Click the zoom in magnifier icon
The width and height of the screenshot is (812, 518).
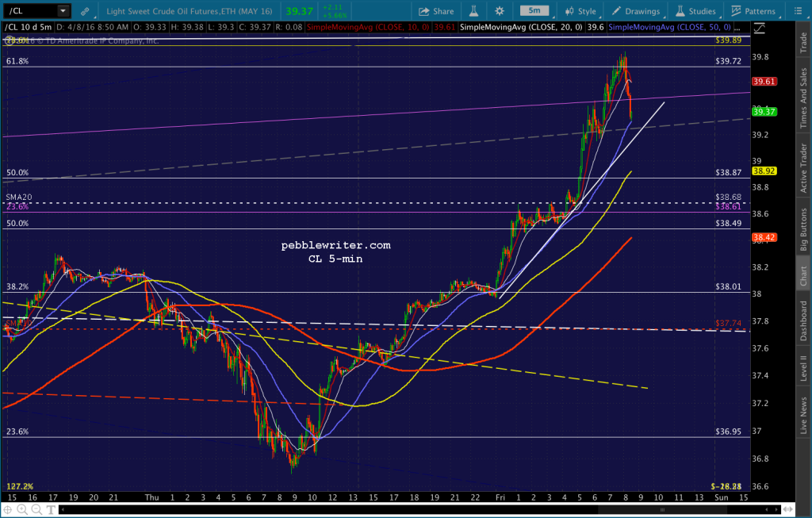[x=22, y=510]
